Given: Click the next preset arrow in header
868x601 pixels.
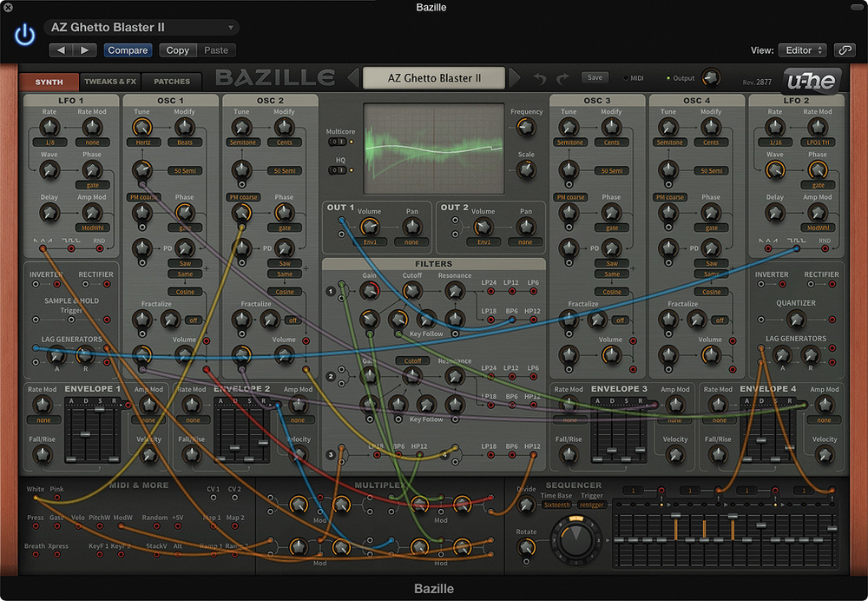Looking at the screenshot, I should [x=84, y=50].
